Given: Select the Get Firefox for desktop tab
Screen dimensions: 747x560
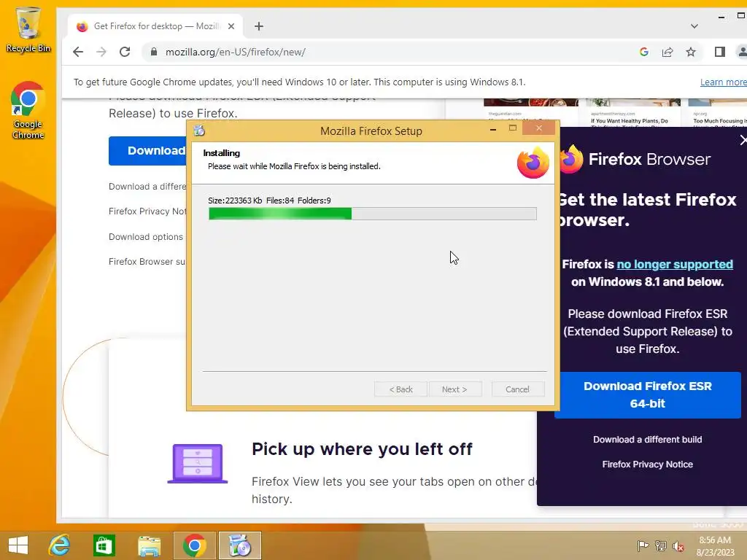Looking at the screenshot, I should coord(155,26).
